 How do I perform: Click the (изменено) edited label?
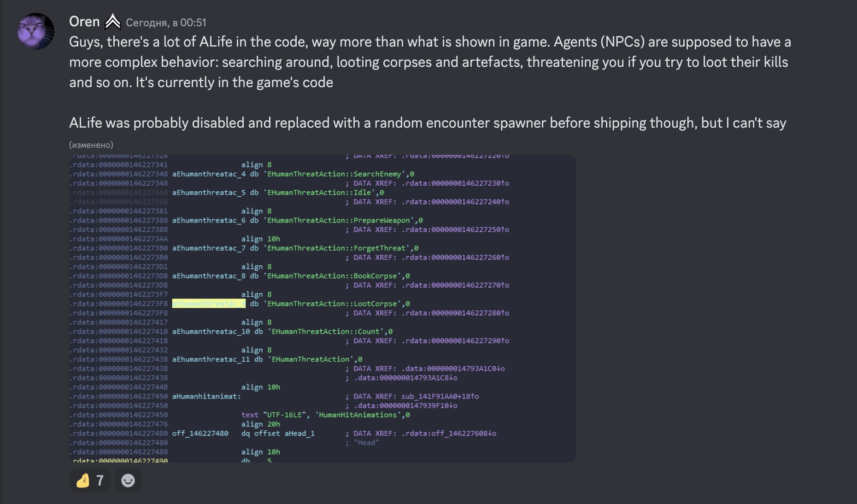click(x=91, y=145)
